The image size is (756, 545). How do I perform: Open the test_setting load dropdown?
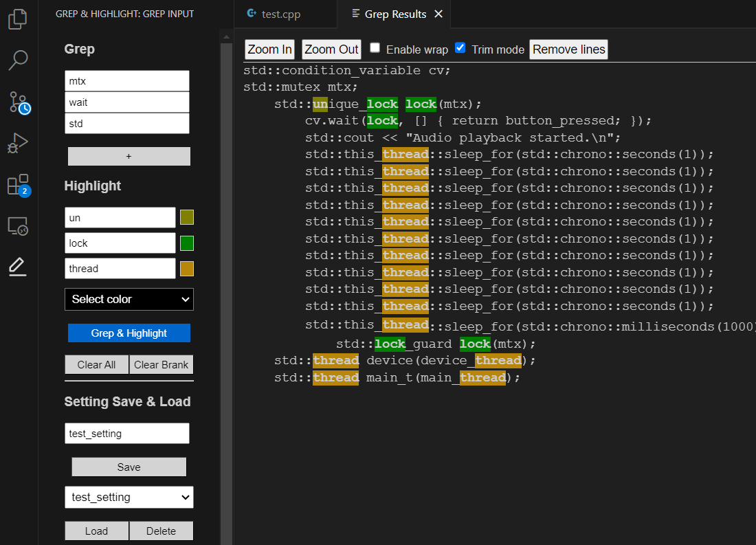click(129, 498)
